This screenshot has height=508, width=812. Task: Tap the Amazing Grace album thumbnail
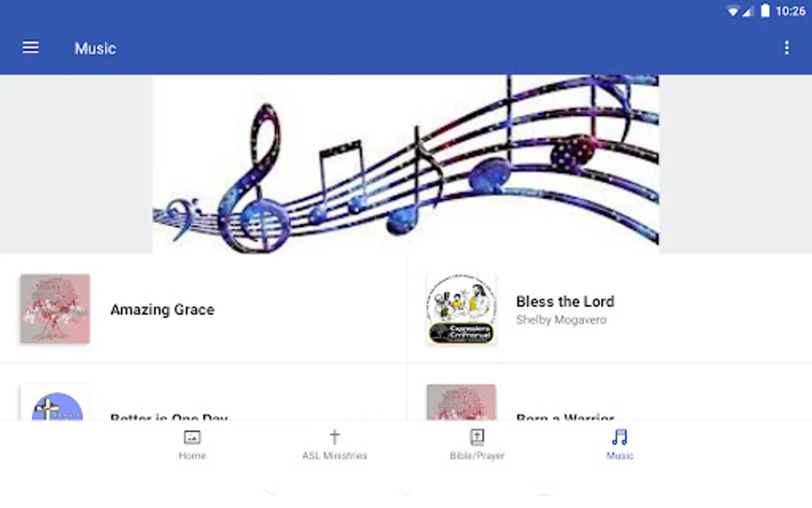tap(55, 309)
